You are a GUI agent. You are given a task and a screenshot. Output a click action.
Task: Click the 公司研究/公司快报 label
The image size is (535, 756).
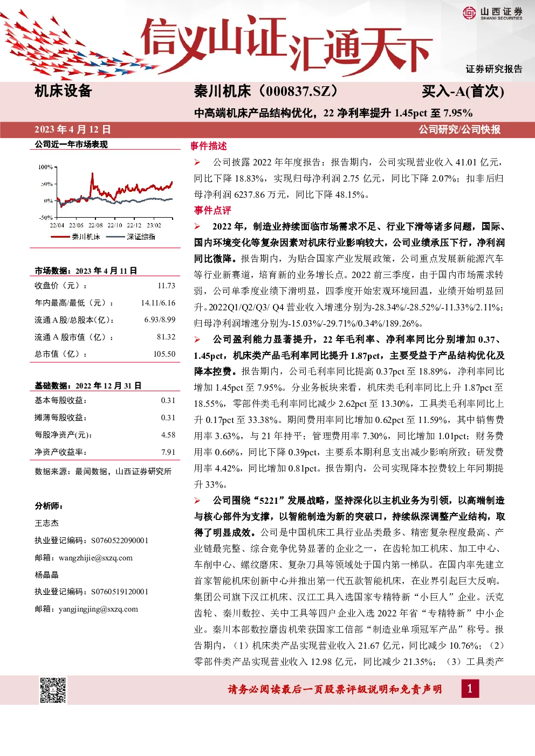[x=459, y=129]
